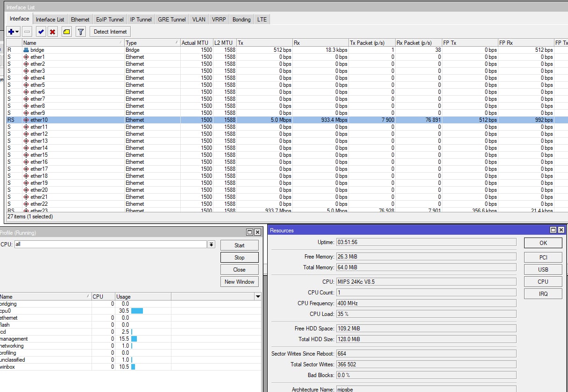
Task: Open the Ethernet tab
Action: point(80,20)
